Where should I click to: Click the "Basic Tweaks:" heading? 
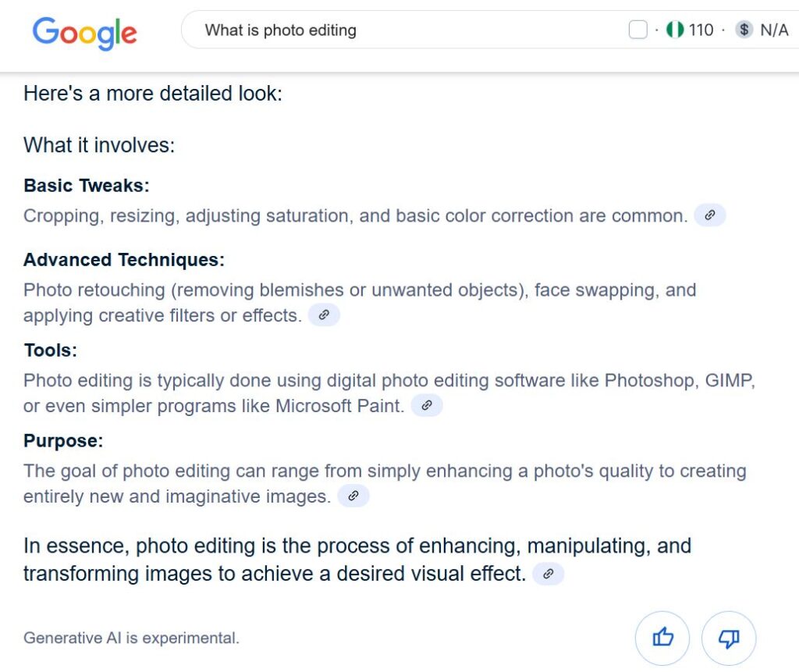click(86, 186)
